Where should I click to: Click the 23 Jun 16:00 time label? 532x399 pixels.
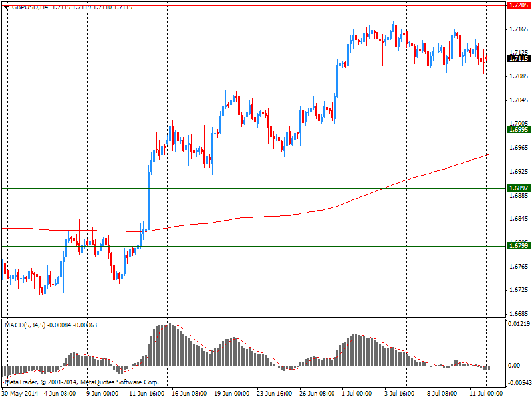click(274, 394)
